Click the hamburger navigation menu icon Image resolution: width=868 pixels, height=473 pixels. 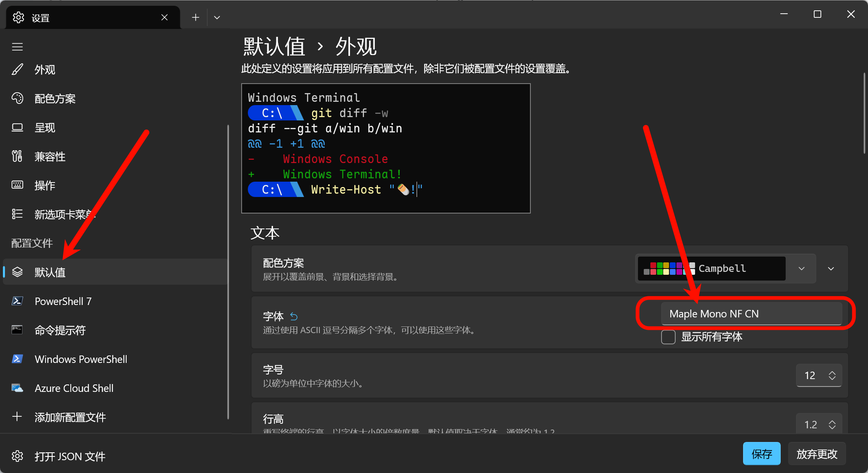click(17, 47)
